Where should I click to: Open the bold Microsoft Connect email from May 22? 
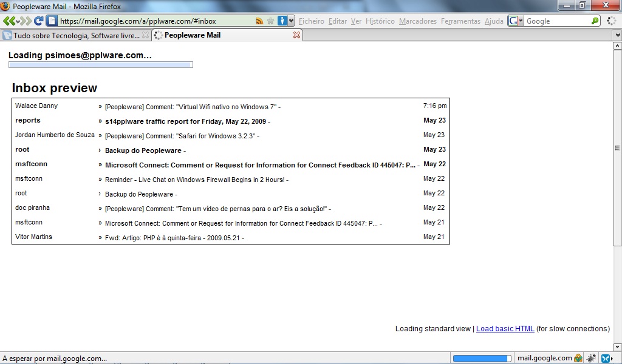pyautogui.click(x=231, y=164)
